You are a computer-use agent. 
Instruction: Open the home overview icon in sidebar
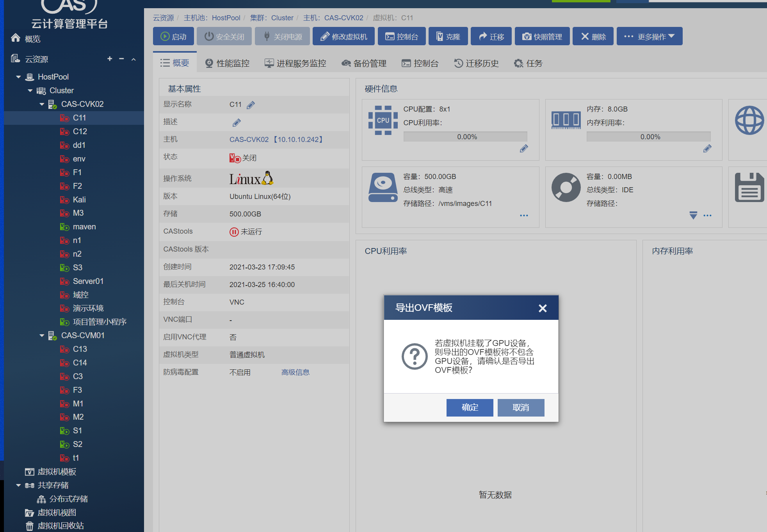16,38
